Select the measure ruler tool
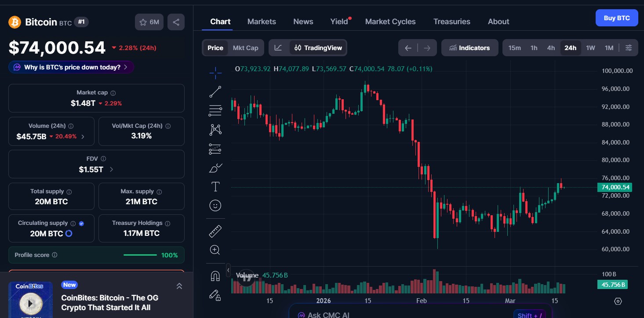644x318 pixels. (215, 231)
